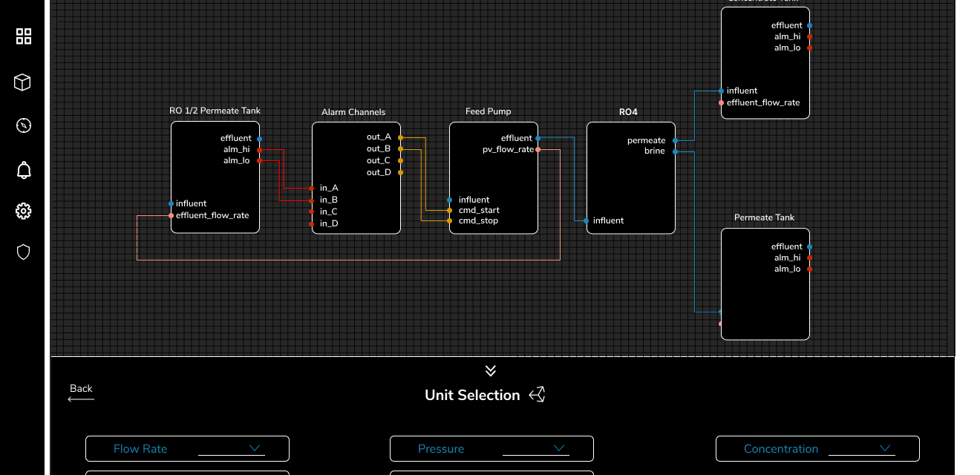
Task: Click Feed Pump influent port
Action: click(x=449, y=200)
